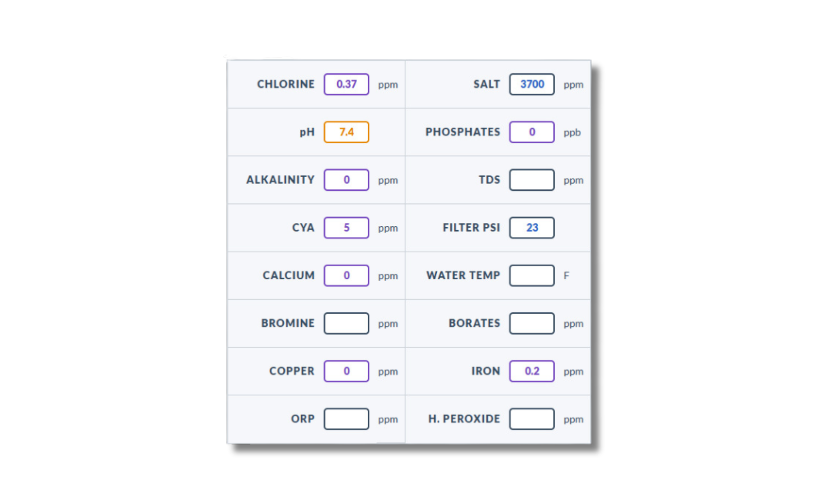Click the CHLORINE label text
This screenshot has width=832, height=504.
pyautogui.click(x=285, y=84)
